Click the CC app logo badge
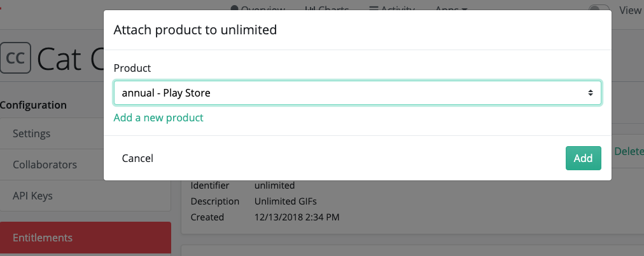Image resolution: width=644 pixels, height=256 pixels. pyautogui.click(x=16, y=58)
